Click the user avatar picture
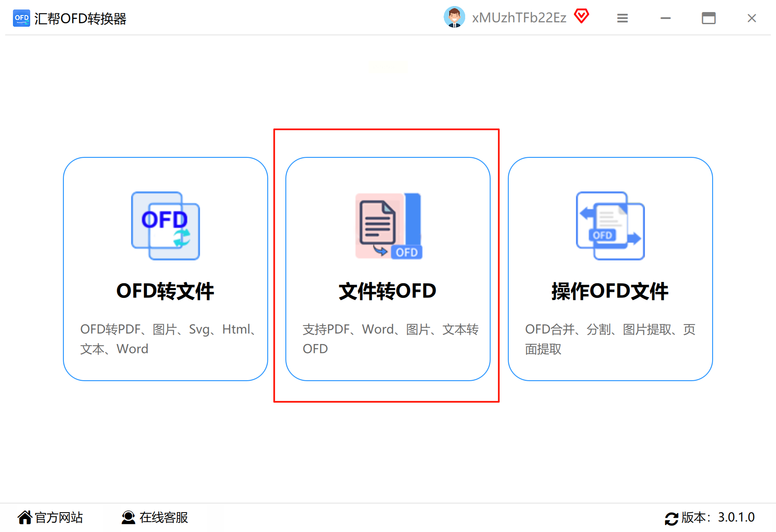The width and height of the screenshot is (776, 532). [454, 17]
